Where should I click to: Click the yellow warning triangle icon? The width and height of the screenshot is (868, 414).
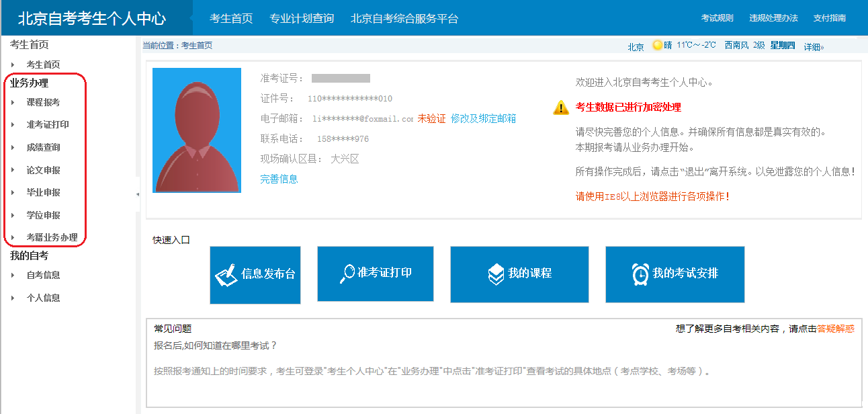click(x=561, y=108)
